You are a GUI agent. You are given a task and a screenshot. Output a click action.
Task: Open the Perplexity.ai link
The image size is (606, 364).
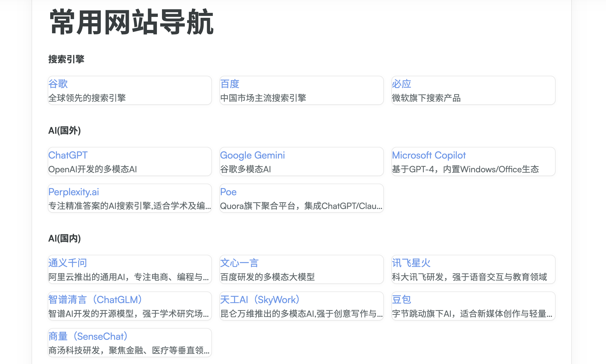74,192
